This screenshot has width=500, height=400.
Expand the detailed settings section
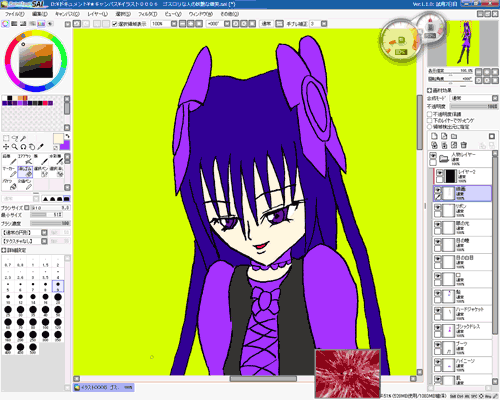tap(14, 250)
